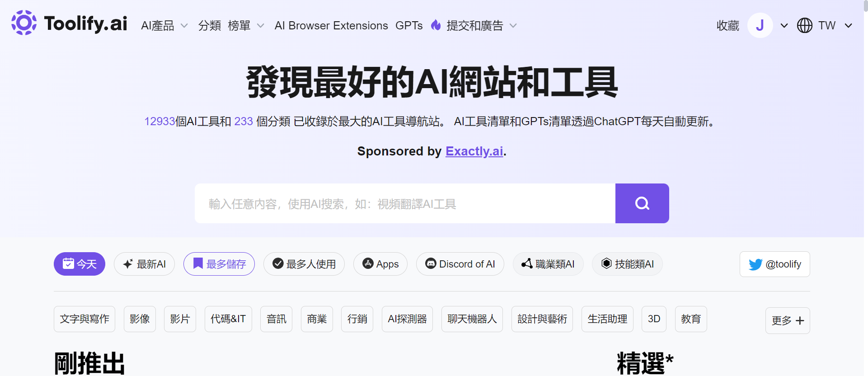
Task: Click the bookmark icon in 最多儲存
Action: 198,263
